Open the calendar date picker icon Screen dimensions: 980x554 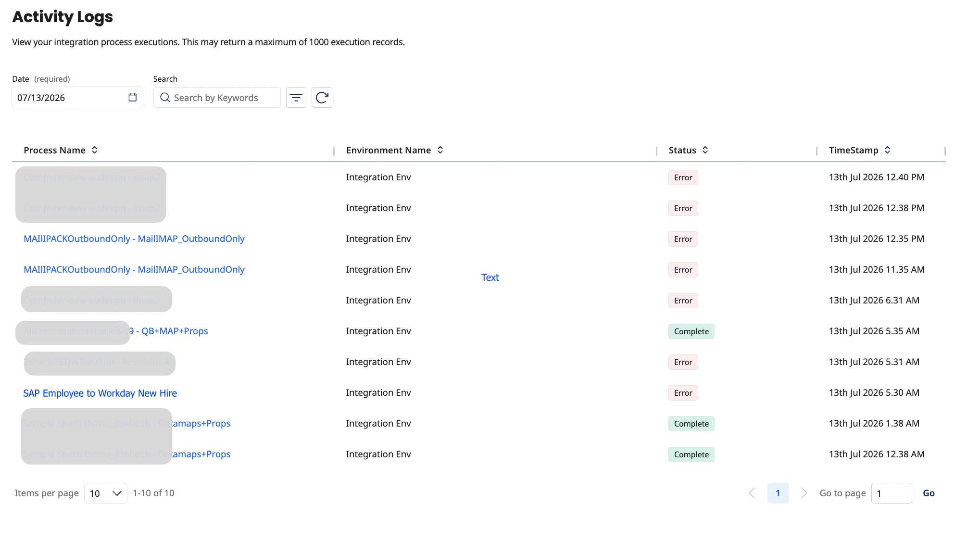133,98
